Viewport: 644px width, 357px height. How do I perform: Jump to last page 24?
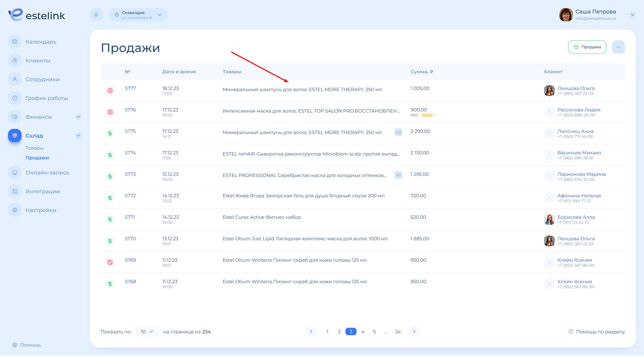pos(398,332)
